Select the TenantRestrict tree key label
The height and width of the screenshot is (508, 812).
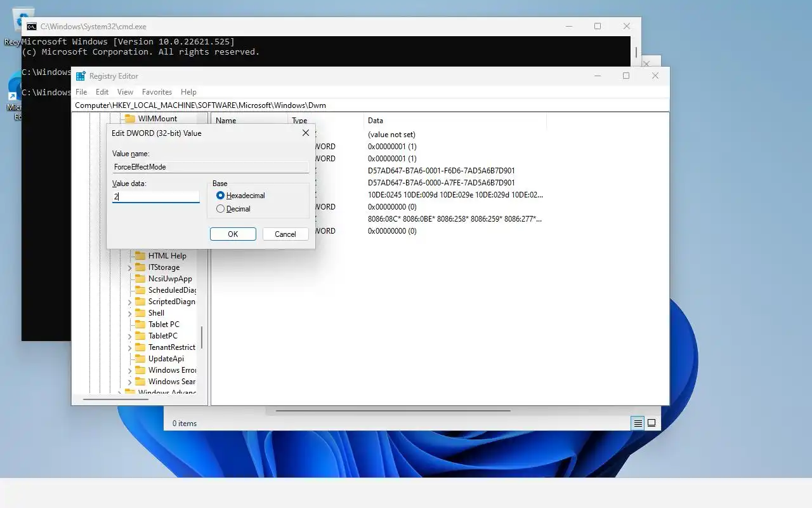[x=171, y=347]
